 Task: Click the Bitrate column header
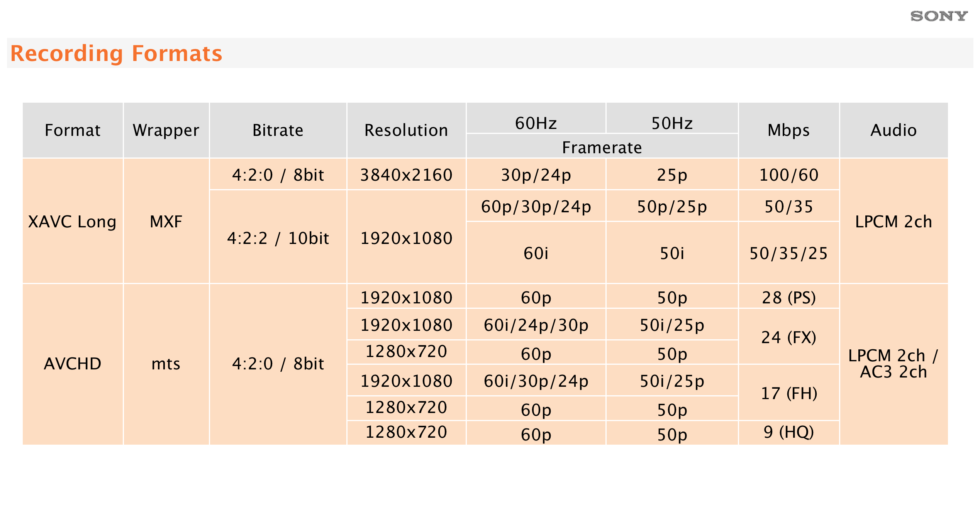point(278,130)
